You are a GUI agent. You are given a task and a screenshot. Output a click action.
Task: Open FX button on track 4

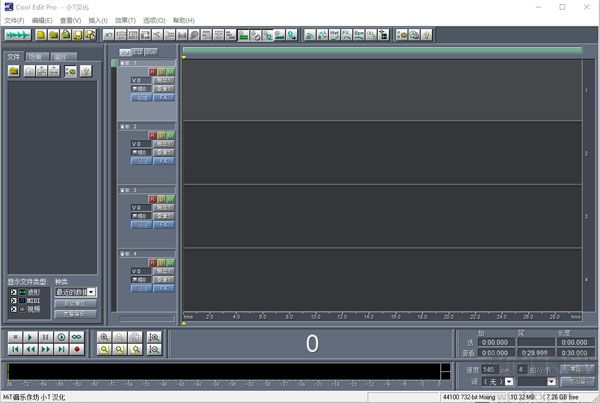coord(164,288)
